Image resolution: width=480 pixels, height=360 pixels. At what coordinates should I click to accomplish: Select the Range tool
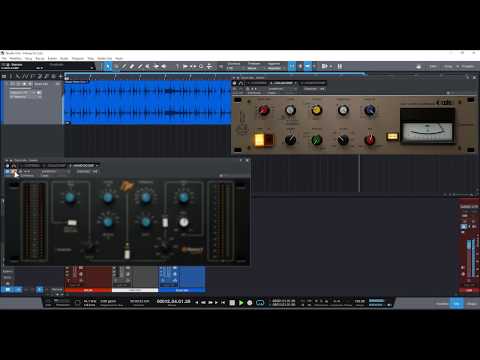click(x=116, y=66)
